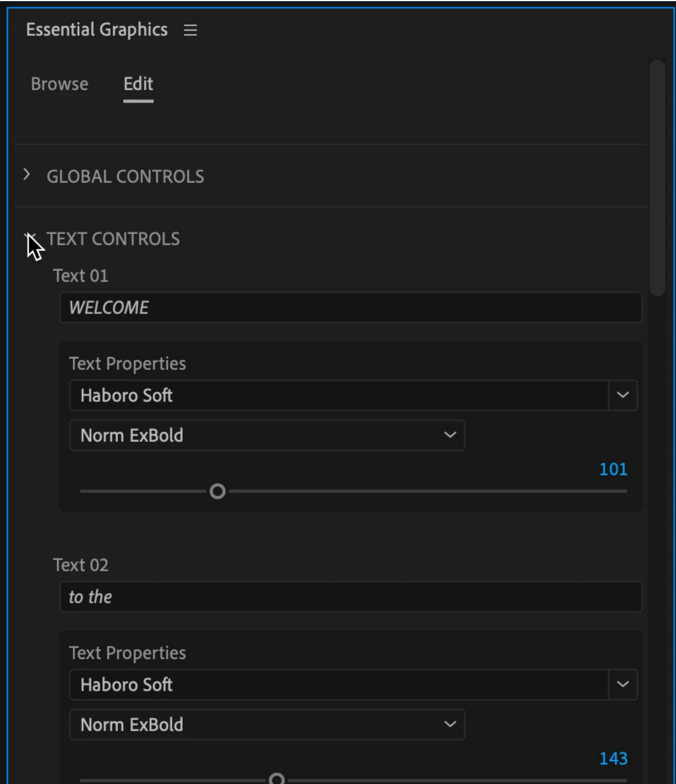Image resolution: width=676 pixels, height=784 pixels.
Task: Open Text 02 Norm ExBold style dropdown
Action: 267,725
